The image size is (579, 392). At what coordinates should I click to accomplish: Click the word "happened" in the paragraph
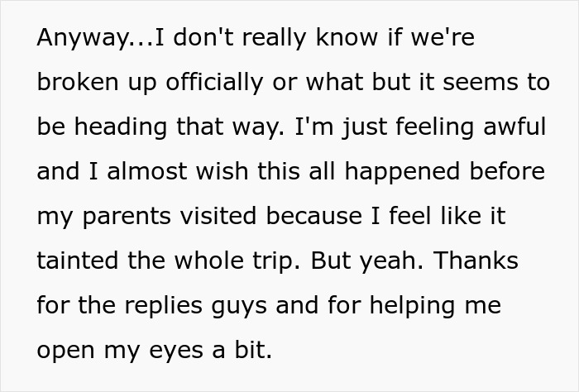click(x=402, y=171)
